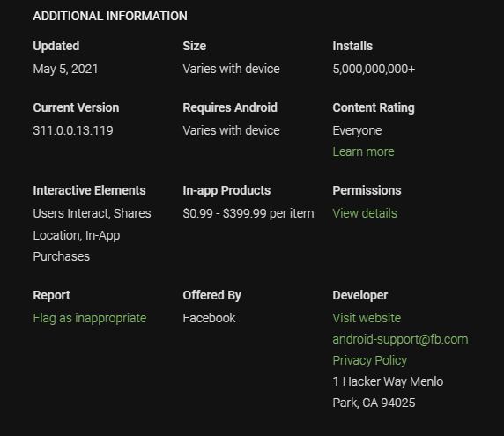
Task: Click the Everyone content rating text
Action: pyautogui.click(x=357, y=130)
